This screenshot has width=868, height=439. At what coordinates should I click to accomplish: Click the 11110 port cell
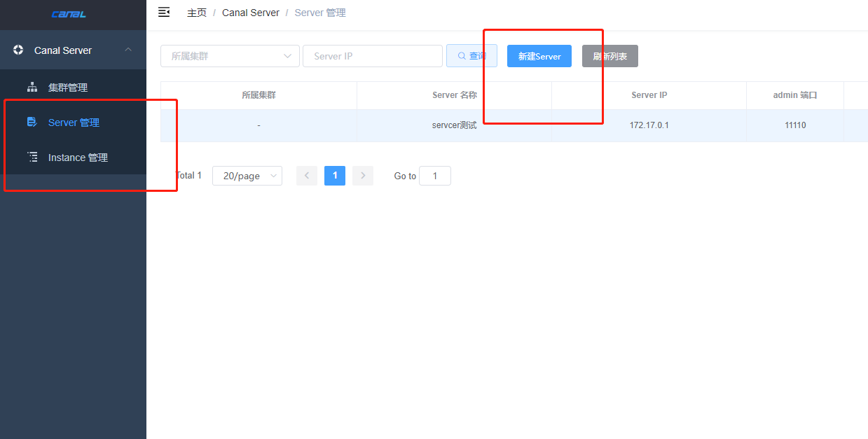tap(795, 125)
